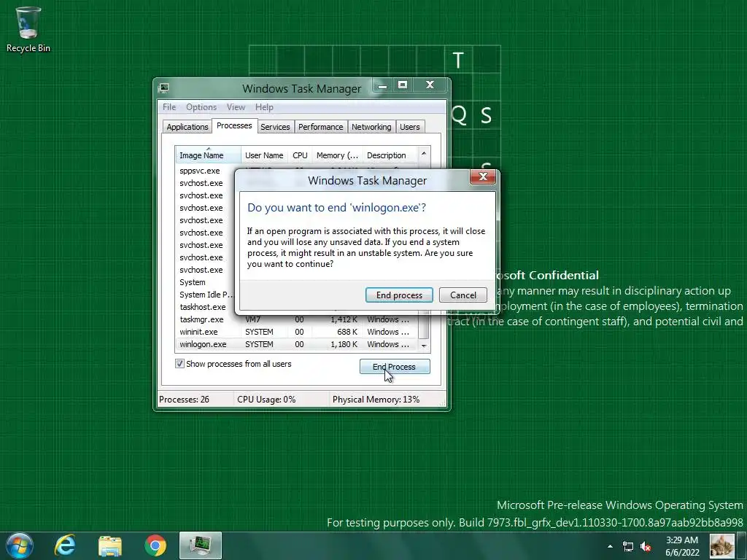Sort by Description column header
The height and width of the screenshot is (560, 747).
click(x=390, y=155)
